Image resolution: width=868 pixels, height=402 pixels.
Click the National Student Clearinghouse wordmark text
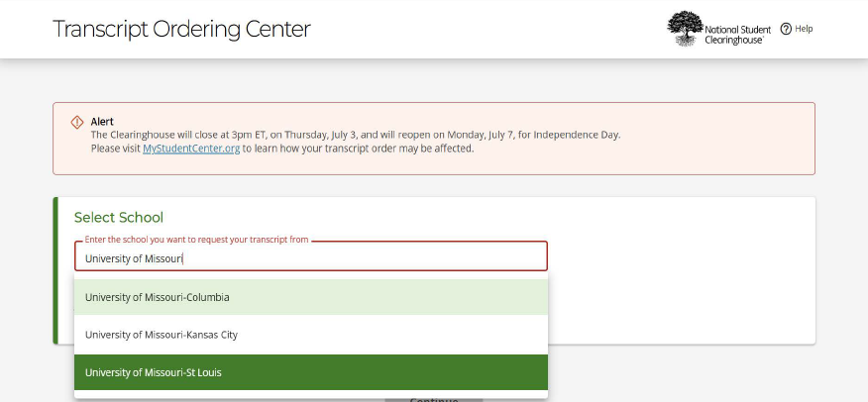click(x=734, y=29)
